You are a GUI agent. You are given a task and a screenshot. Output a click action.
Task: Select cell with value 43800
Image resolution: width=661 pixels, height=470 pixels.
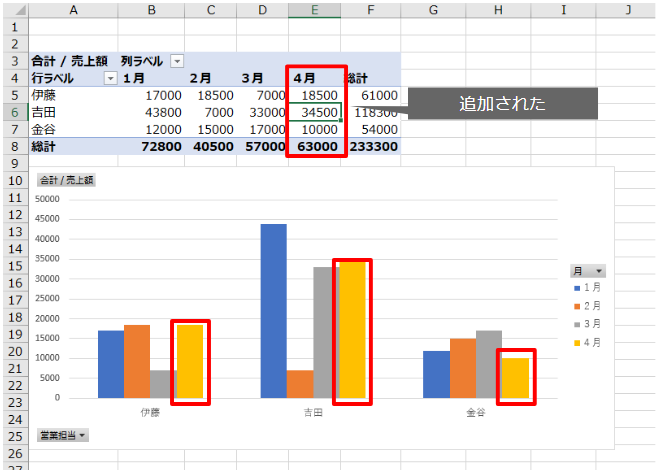(151, 112)
